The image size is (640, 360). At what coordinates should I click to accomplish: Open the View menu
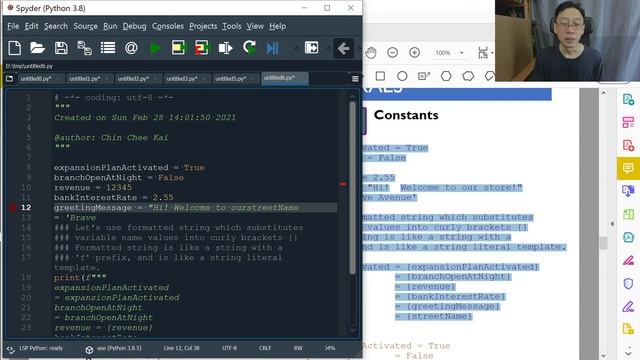pos(255,26)
